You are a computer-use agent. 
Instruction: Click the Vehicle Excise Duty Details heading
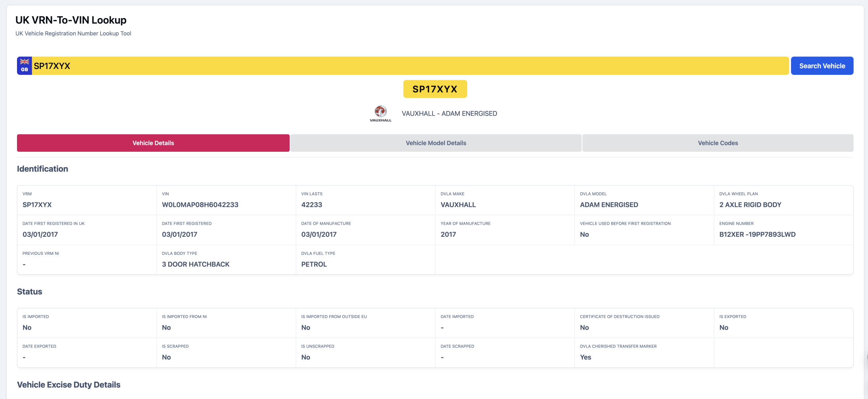pyautogui.click(x=69, y=385)
